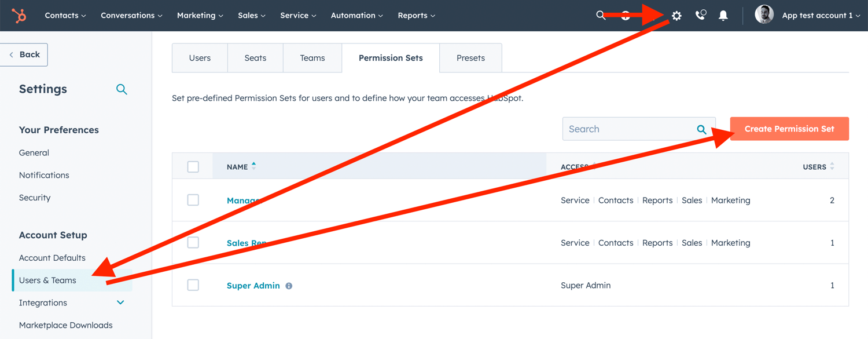Click the Settings sidebar search magnifier
The width and height of the screenshot is (868, 339).
tap(122, 89)
